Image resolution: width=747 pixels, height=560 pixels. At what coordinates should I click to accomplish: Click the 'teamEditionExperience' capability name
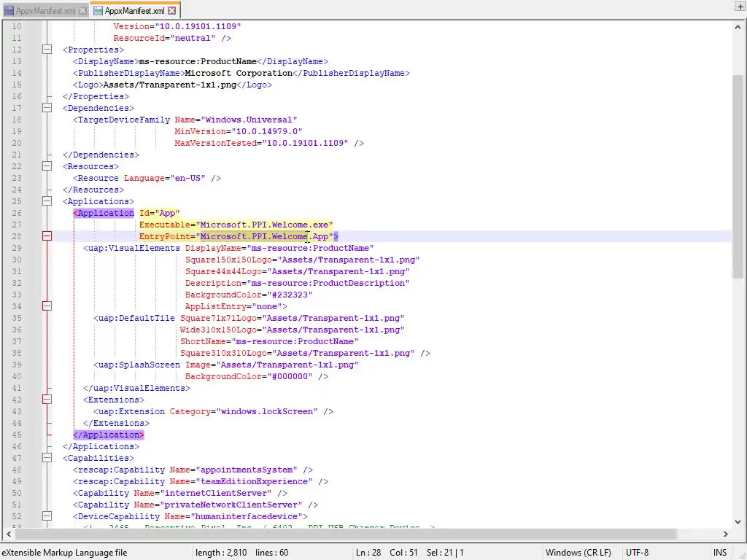[254, 481]
